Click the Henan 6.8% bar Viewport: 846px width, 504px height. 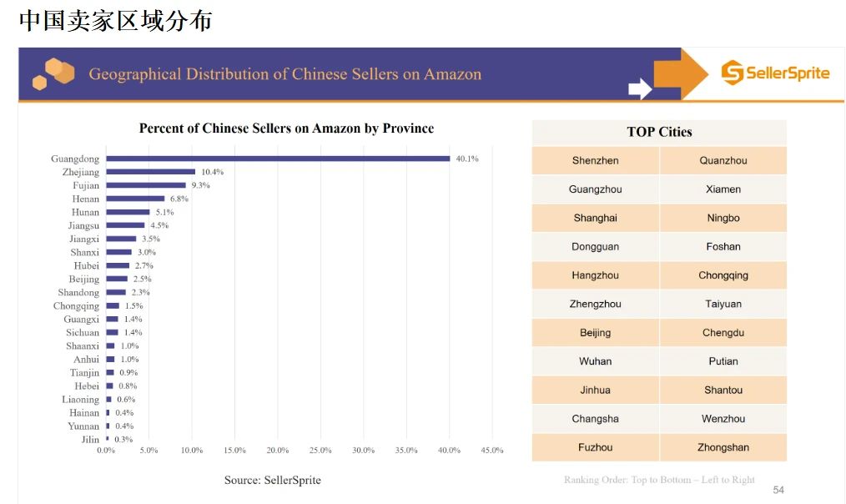135,199
